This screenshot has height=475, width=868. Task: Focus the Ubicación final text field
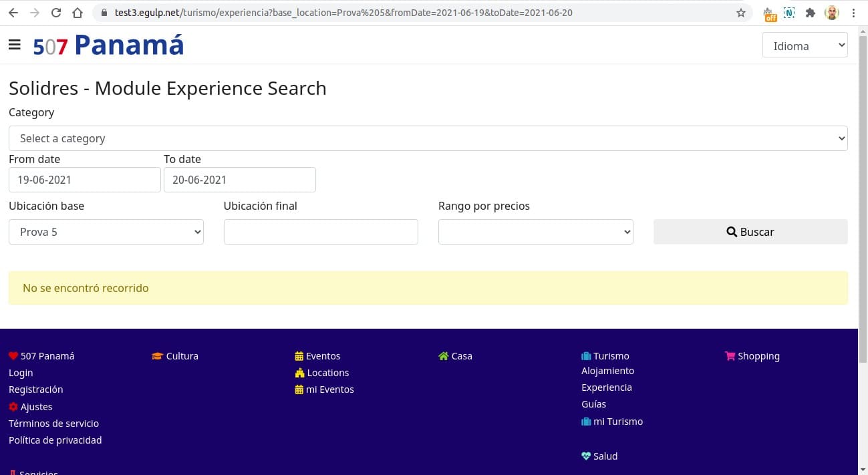tap(321, 232)
